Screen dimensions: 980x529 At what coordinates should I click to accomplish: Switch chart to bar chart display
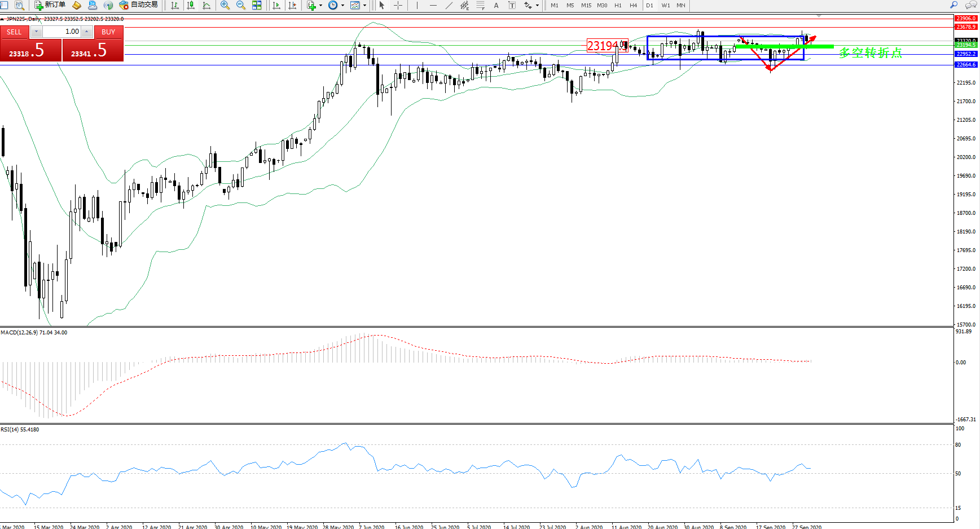click(175, 5)
